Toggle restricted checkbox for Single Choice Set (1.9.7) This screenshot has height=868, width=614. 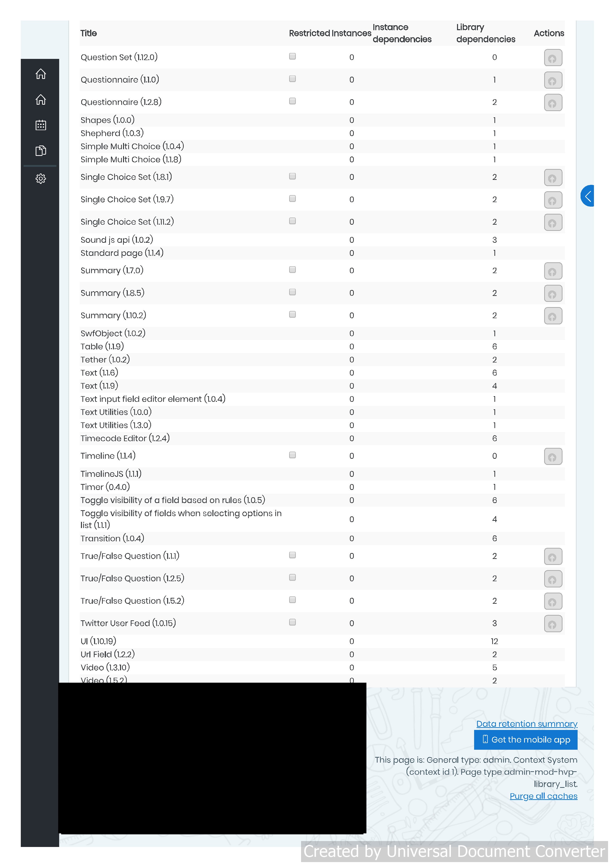292,198
